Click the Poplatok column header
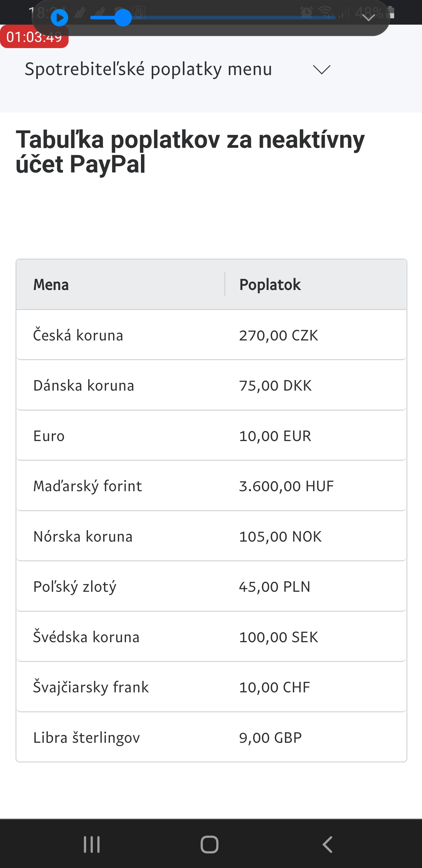This screenshot has width=422, height=868. pos(270,285)
